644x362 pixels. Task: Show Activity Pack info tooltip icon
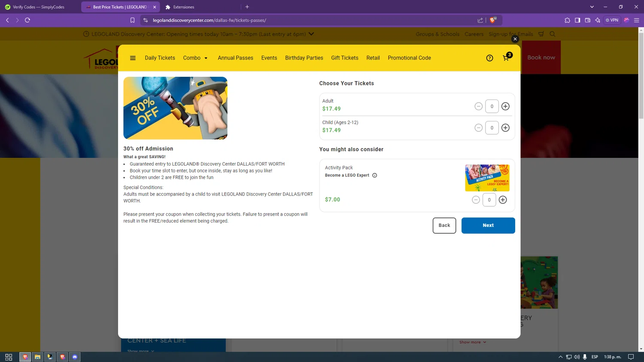click(374, 175)
